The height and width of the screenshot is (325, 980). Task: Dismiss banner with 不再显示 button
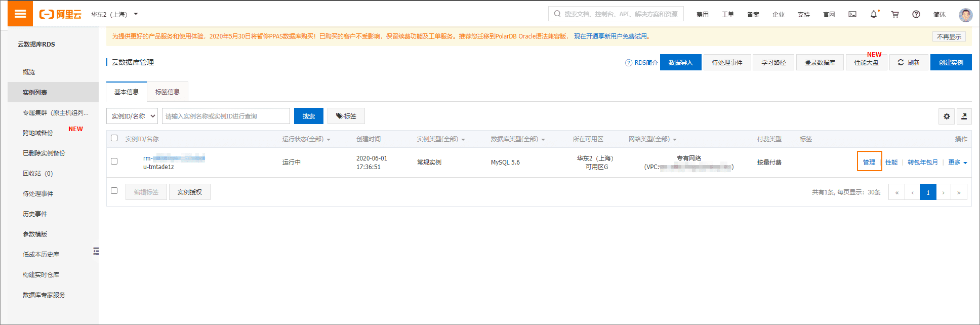949,36
